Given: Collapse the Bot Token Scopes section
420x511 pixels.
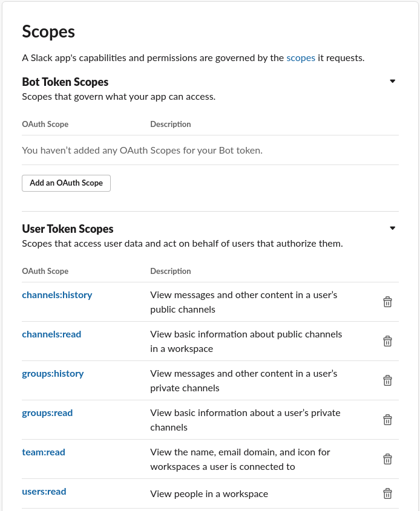Looking at the screenshot, I should tap(392, 81).
